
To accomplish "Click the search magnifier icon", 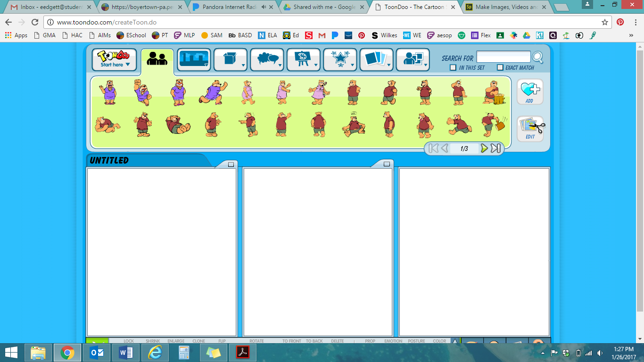I will tap(537, 57).
